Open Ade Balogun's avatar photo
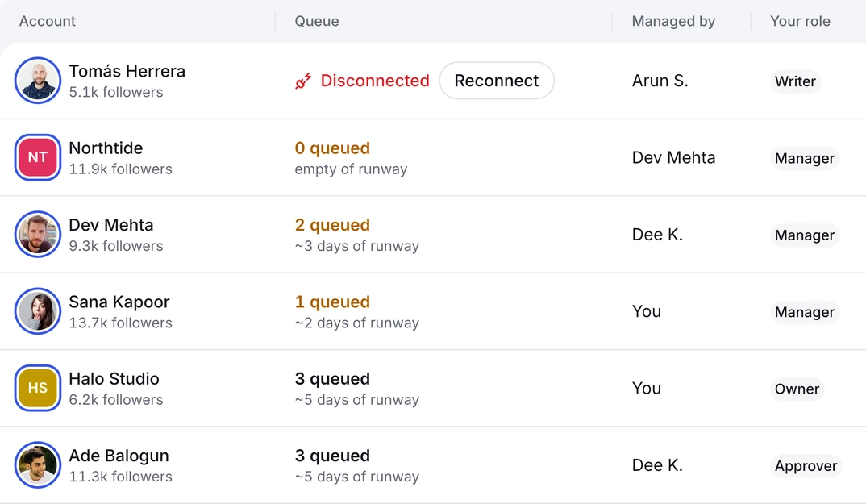The width and height of the screenshot is (866, 504). point(38,464)
